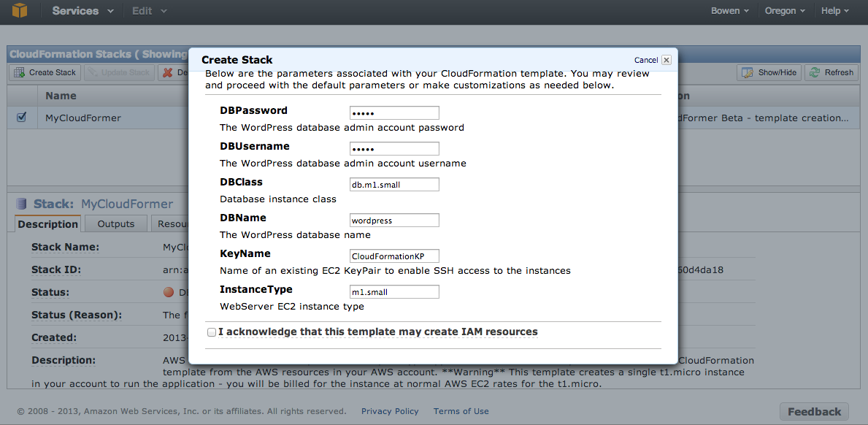The image size is (868, 425).
Task: Open the Privacy Policy link
Action: tap(390, 411)
